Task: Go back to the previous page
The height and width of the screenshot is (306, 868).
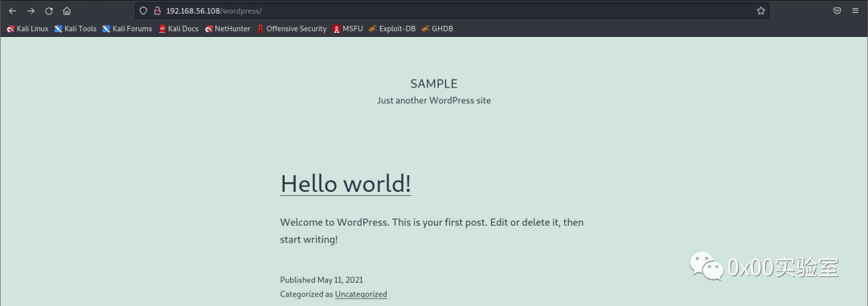Action: point(12,11)
